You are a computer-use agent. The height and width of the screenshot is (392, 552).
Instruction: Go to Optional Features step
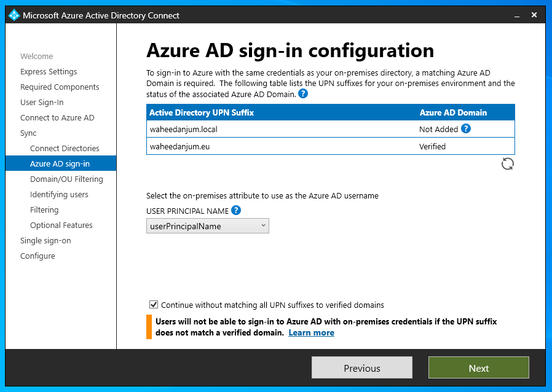(61, 225)
